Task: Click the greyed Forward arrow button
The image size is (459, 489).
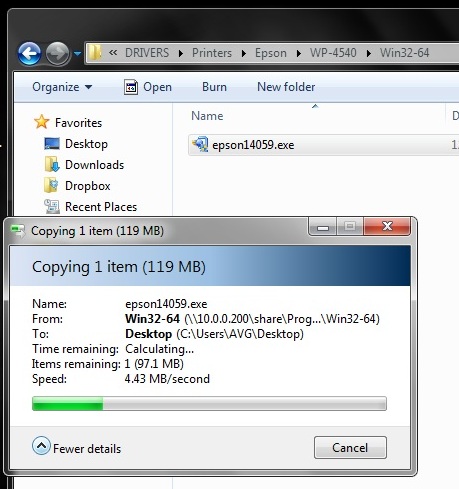Action: pos(57,53)
